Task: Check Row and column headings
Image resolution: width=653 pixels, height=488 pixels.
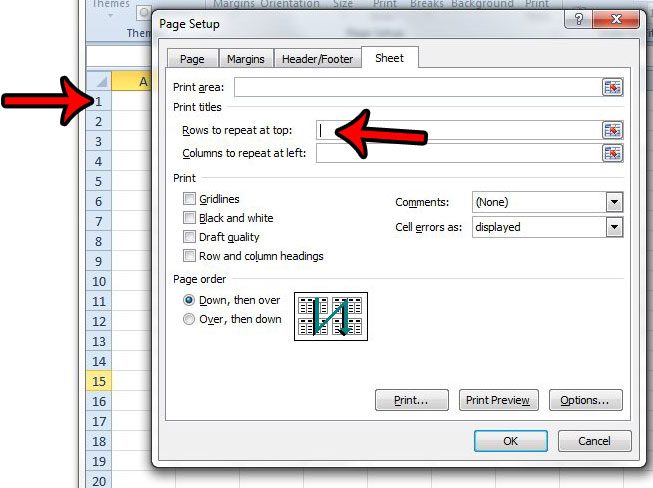Action: click(x=189, y=256)
